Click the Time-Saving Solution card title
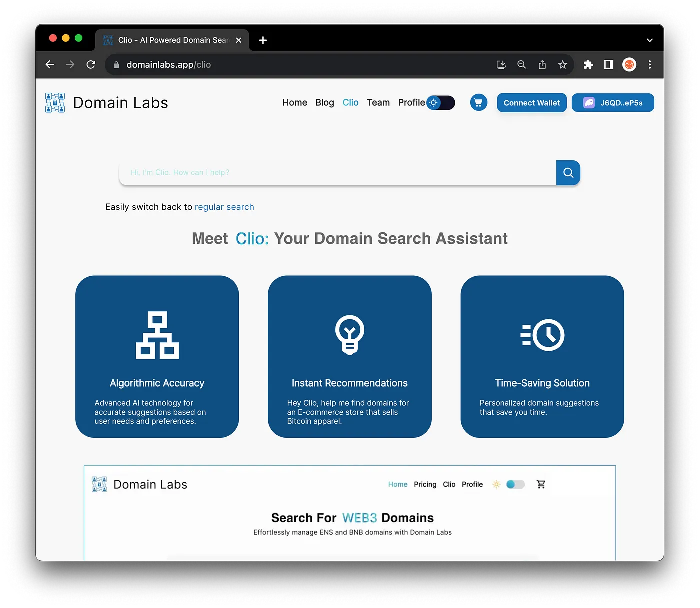 [542, 383]
